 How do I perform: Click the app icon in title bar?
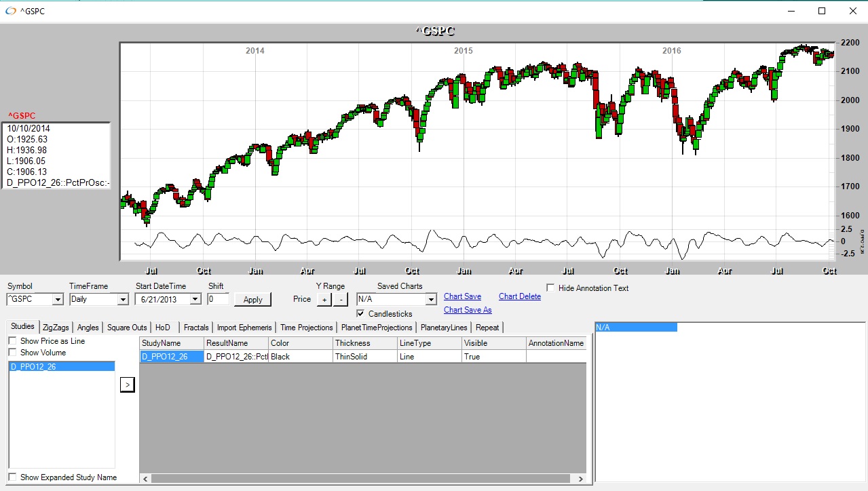click(x=10, y=11)
